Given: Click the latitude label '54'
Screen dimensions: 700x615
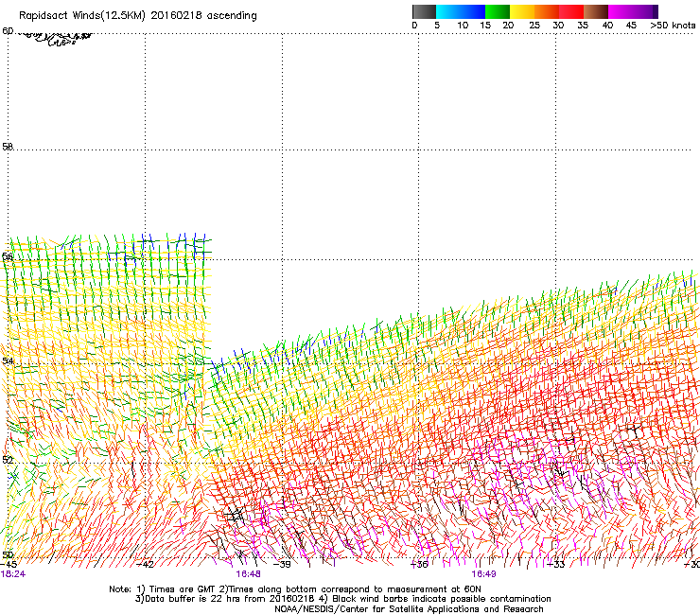Looking at the screenshot, I should (8, 360).
